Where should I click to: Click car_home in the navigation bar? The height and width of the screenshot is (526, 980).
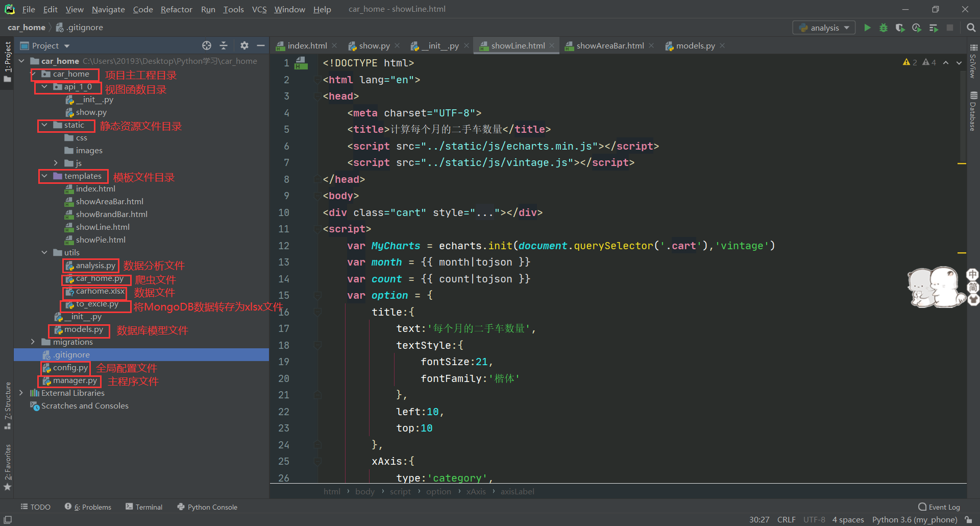pyautogui.click(x=27, y=28)
